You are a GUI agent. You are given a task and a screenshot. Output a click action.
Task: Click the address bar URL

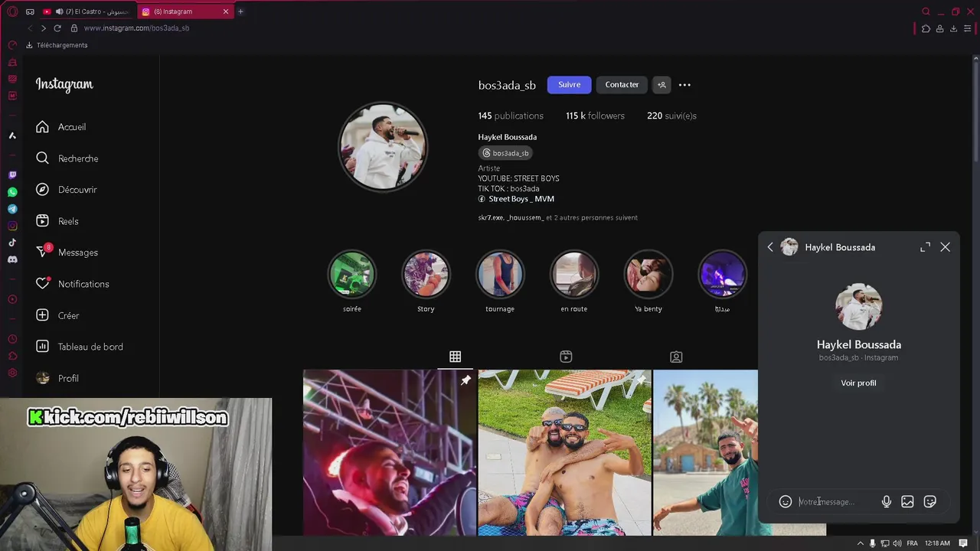pyautogui.click(x=136, y=28)
